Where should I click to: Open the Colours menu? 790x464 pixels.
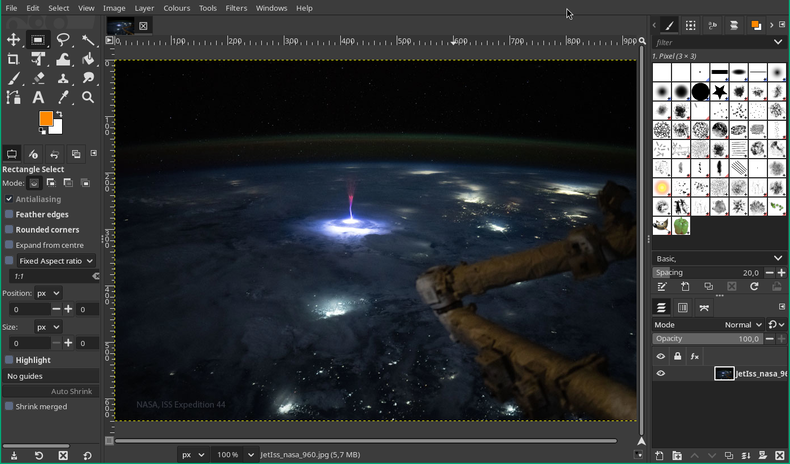tap(176, 8)
